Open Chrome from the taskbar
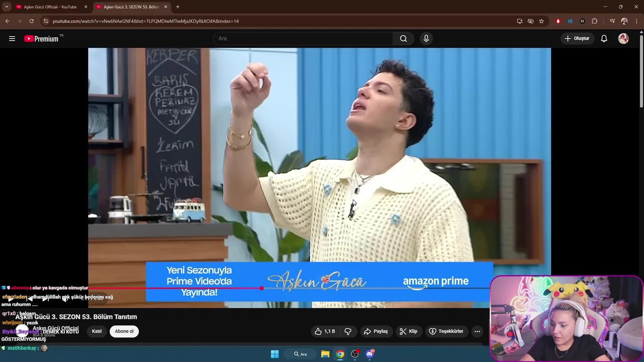The image size is (644, 362). click(341, 354)
